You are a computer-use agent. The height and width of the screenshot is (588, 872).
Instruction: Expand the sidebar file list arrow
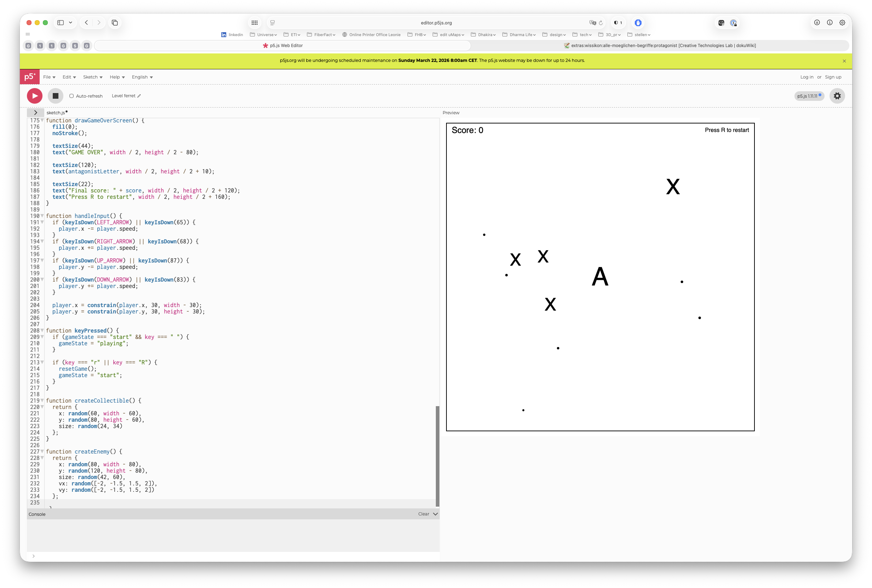click(36, 113)
